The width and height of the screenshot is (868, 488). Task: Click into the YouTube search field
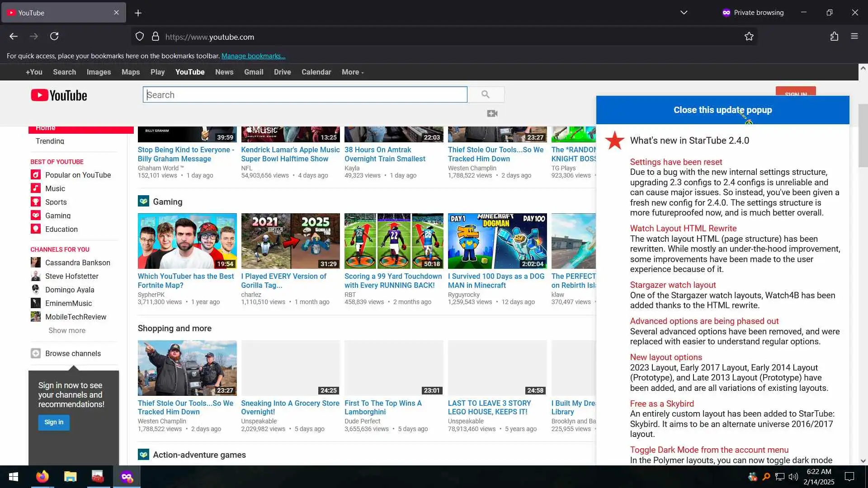pyautogui.click(x=305, y=95)
